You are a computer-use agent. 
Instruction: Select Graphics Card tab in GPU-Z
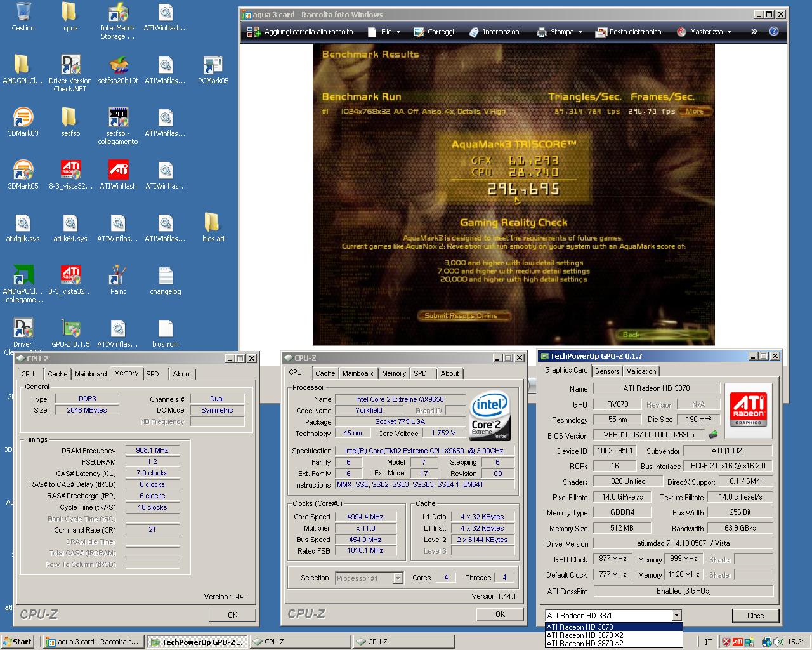(x=566, y=370)
